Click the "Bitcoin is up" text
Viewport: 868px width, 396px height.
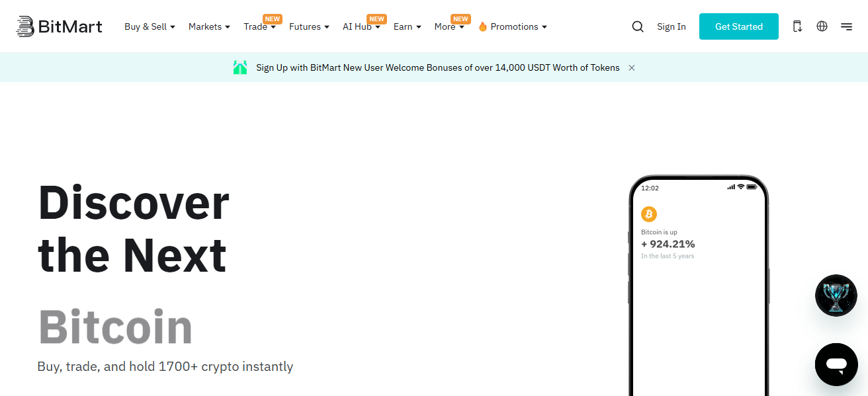coord(659,232)
